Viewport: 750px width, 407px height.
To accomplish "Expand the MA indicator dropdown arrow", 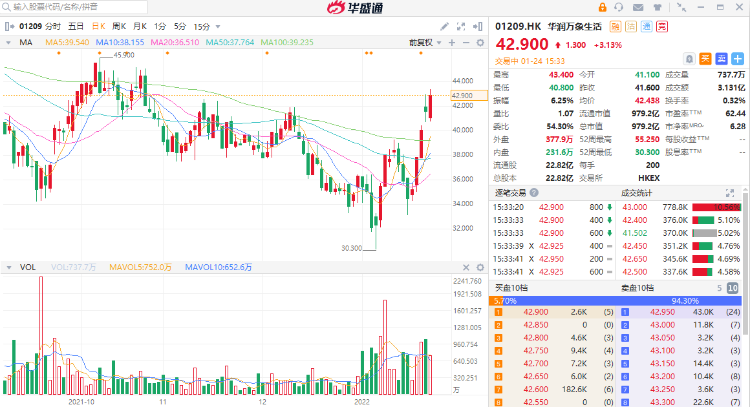I will (x=9, y=43).
